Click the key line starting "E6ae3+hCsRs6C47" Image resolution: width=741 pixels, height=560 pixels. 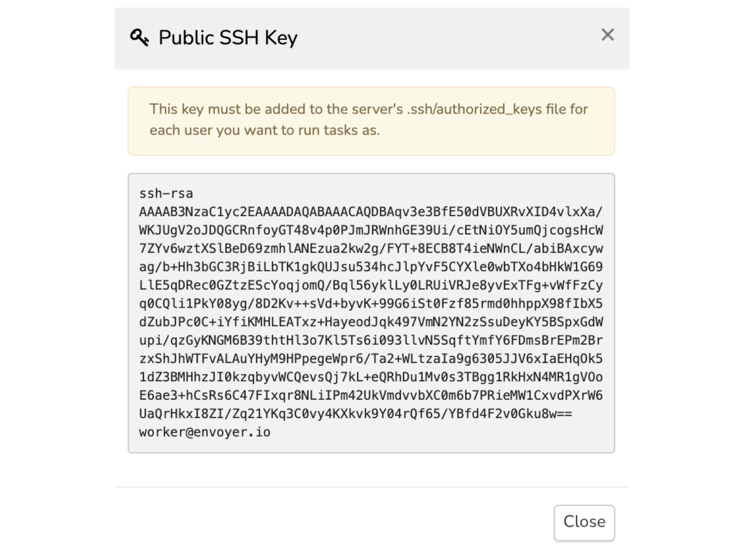[x=371, y=395]
